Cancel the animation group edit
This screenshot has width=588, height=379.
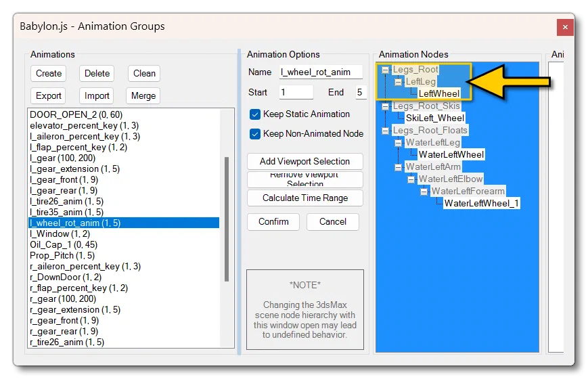click(x=333, y=222)
